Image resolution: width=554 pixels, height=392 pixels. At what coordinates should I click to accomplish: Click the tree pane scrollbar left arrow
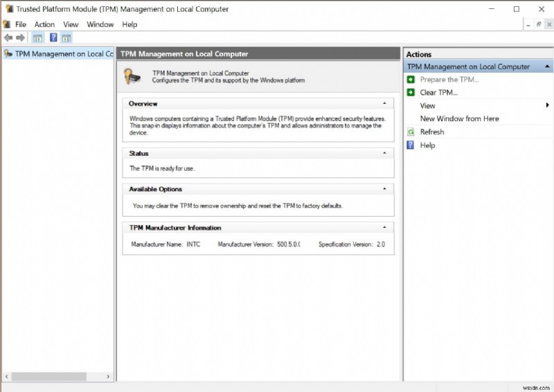tap(7, 377)
